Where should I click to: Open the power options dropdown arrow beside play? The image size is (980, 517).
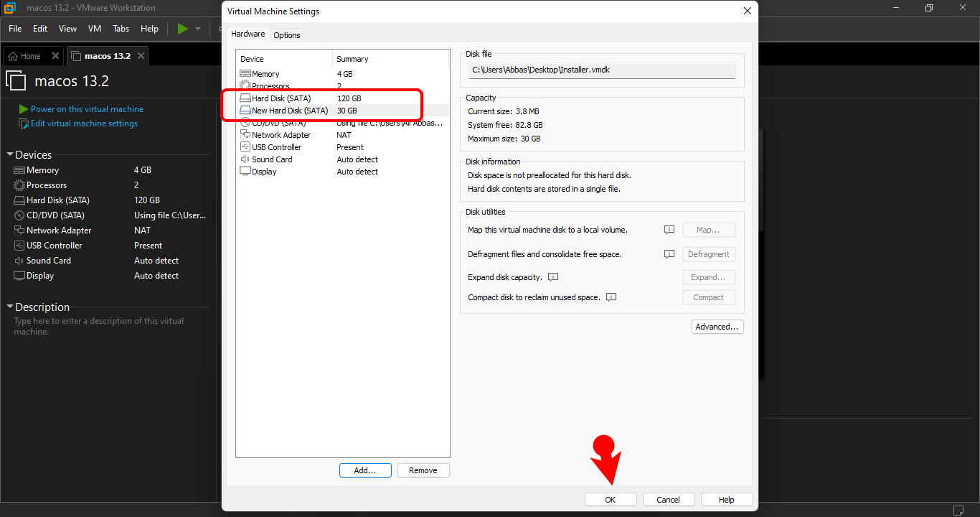(198, 29)
